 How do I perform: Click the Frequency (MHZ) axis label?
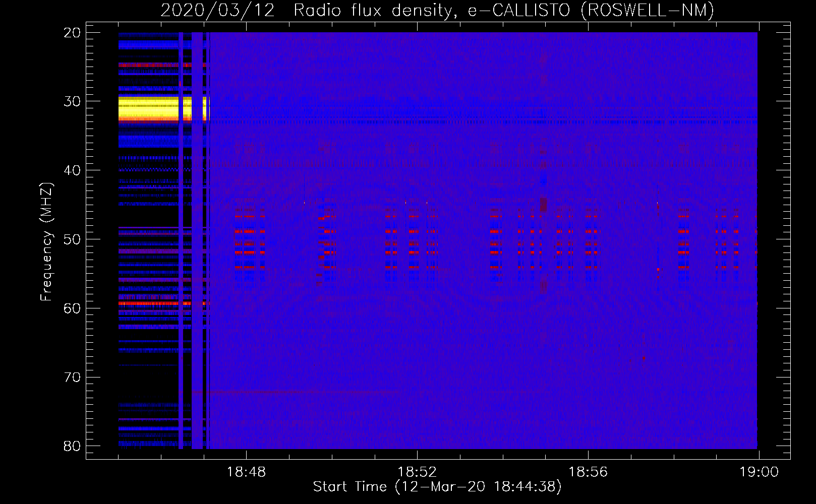(x=46, y=242)
